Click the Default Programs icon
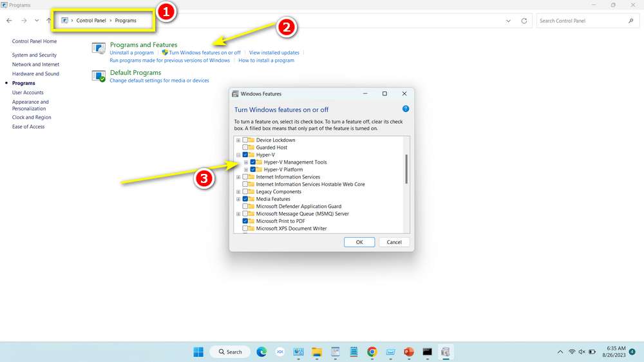The width and height of the screenshot is (644, 362). 99,76
